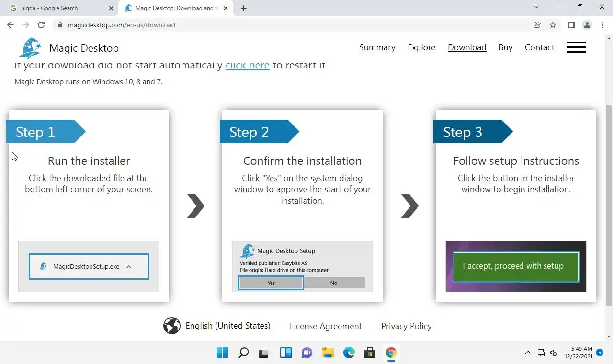Screen dimensions: 613x364
Task: Click the Chrome taskbar icon
Action: coord(391,353)
